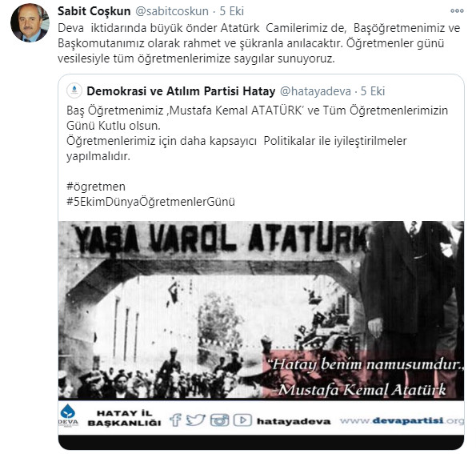Click the 5 Eki timestamp on main tweet
The image size is (476, 454).
232,11
